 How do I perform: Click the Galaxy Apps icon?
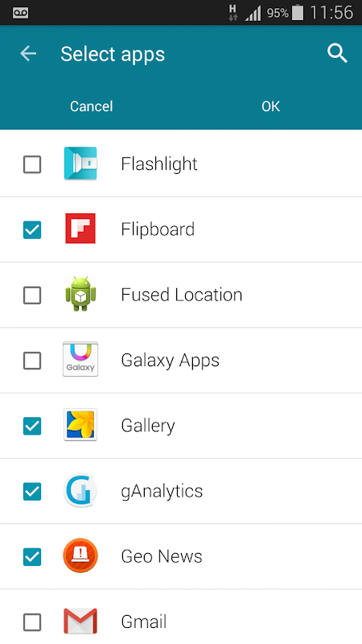[x=80, y=359]
